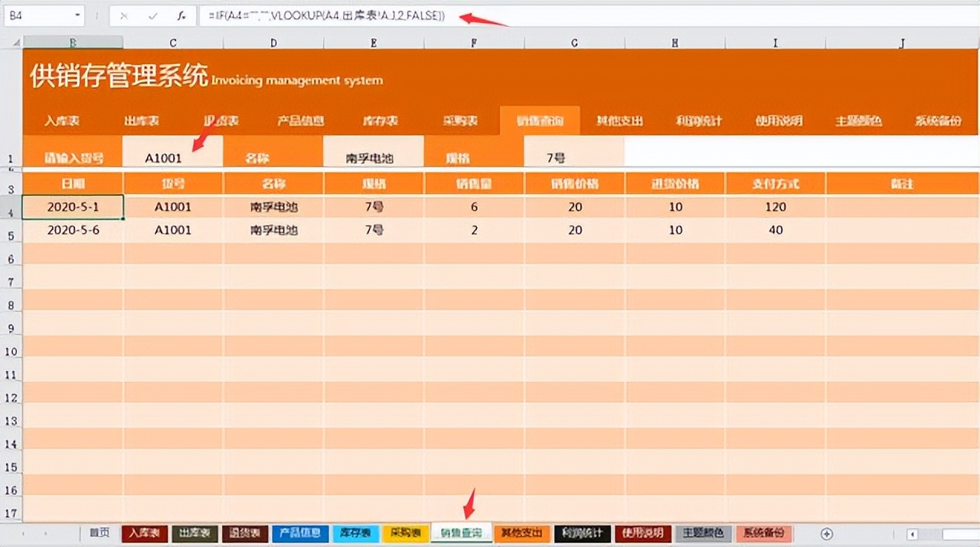The image size is (980, 547).
Task: Click 采购表 in the header navigation
Action: (462, 120)
